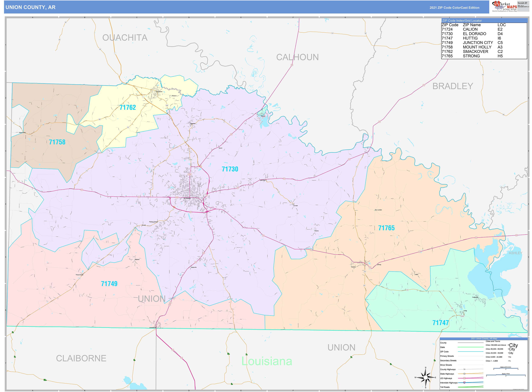Click Cities 5,000 - 24,999 legend entry
This screenshot has width=532, height=392.
pos(494,357)
